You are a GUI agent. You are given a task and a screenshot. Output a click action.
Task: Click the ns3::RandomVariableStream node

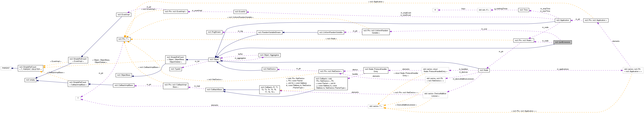tap(270, 32)
